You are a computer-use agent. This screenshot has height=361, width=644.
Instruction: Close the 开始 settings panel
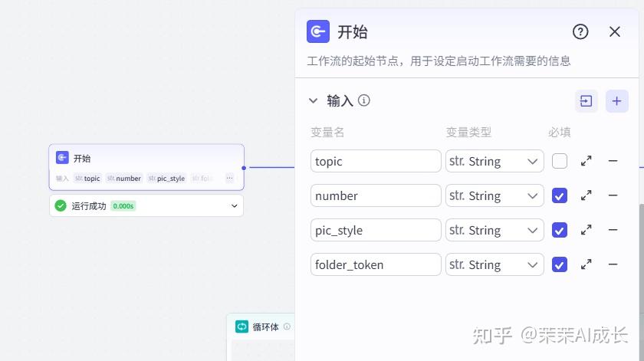tap(614, 31)
